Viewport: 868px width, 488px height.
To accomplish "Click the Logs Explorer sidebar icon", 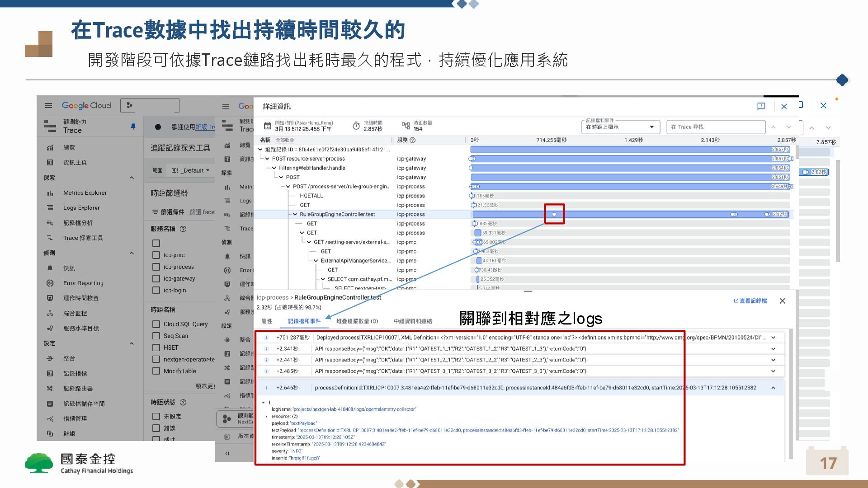I will 50,208.
